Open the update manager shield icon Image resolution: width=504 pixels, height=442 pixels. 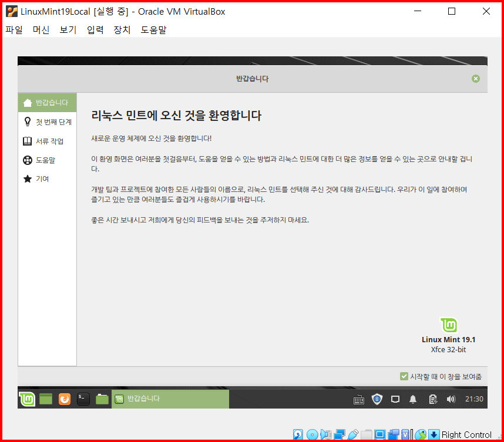click(x=377, y=399)
